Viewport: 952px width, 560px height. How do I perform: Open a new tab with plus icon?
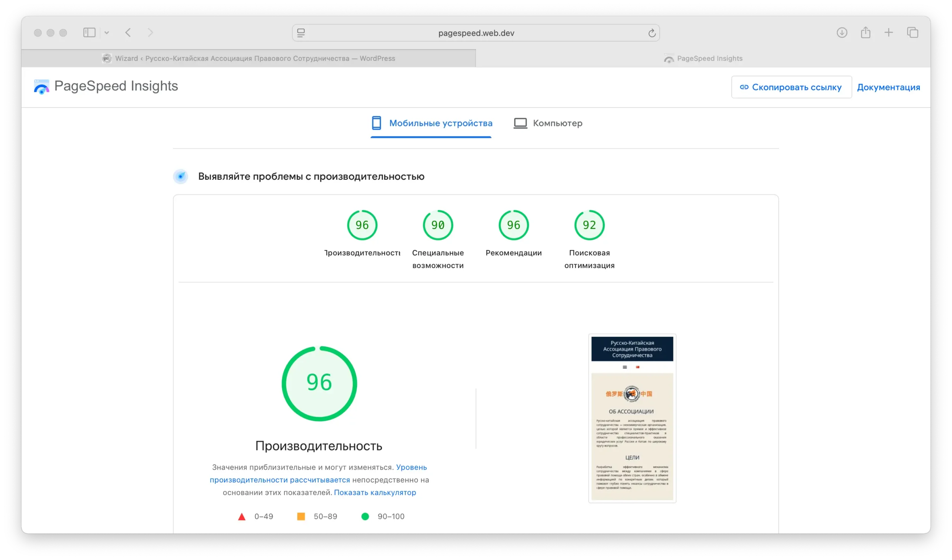[x=888, y=33]
